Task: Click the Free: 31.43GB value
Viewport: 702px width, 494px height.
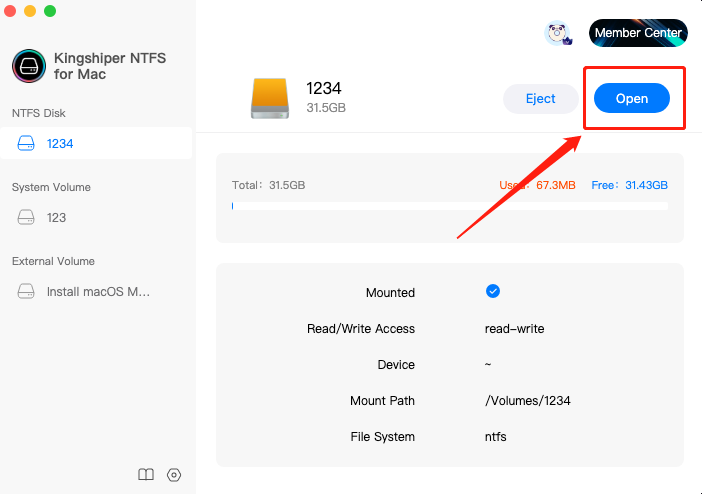Action: (x=629, y=185)
